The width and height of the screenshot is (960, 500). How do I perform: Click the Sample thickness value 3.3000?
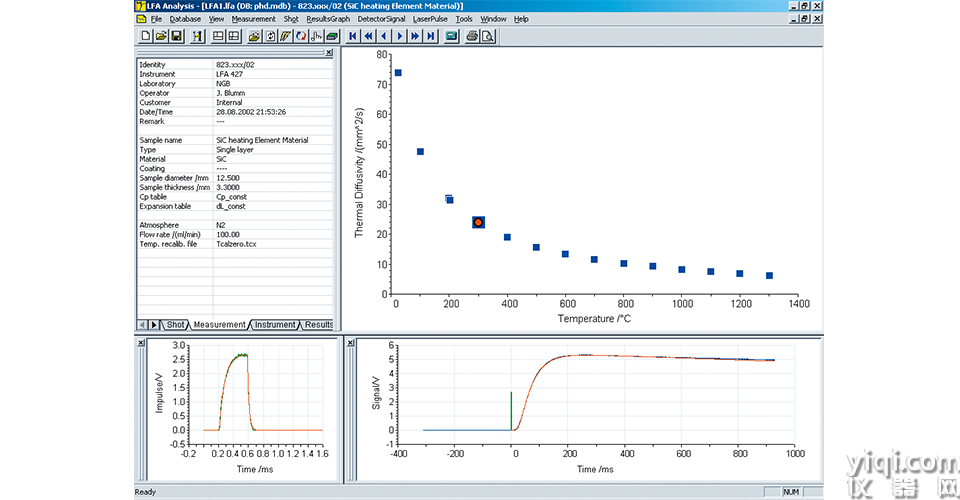[228, 187]
